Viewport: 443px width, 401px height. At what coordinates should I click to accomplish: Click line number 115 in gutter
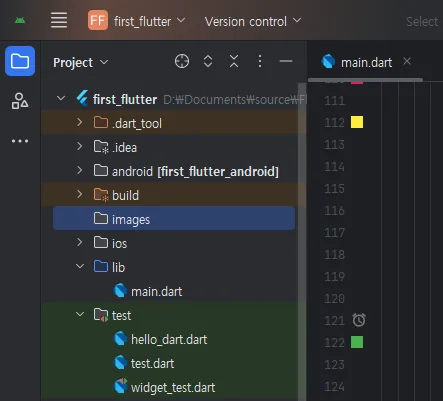[x=334, y=189]
